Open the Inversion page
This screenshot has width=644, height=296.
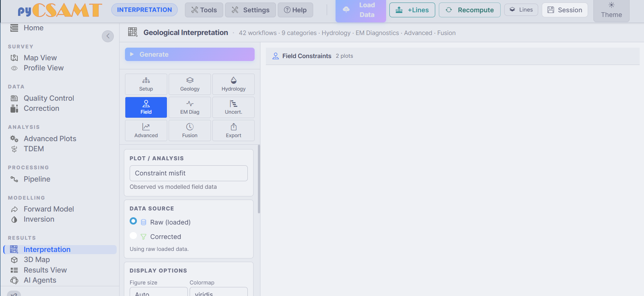(33, 219)
